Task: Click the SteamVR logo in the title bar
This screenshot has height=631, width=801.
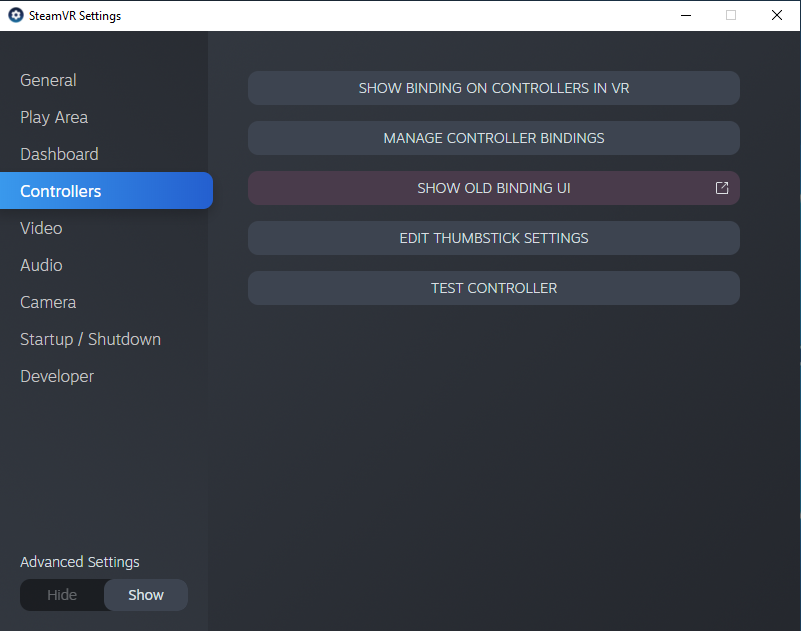Action: 15,16
